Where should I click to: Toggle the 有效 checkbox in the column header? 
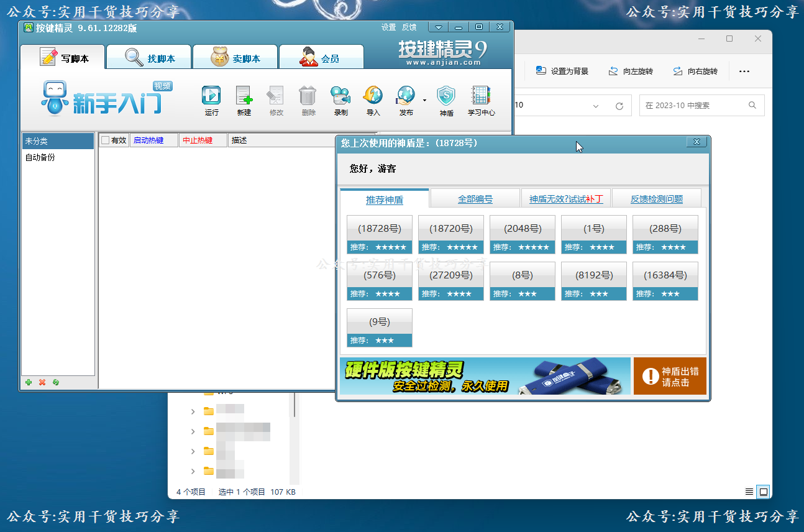pyautogui.click(x=104, y=140)
